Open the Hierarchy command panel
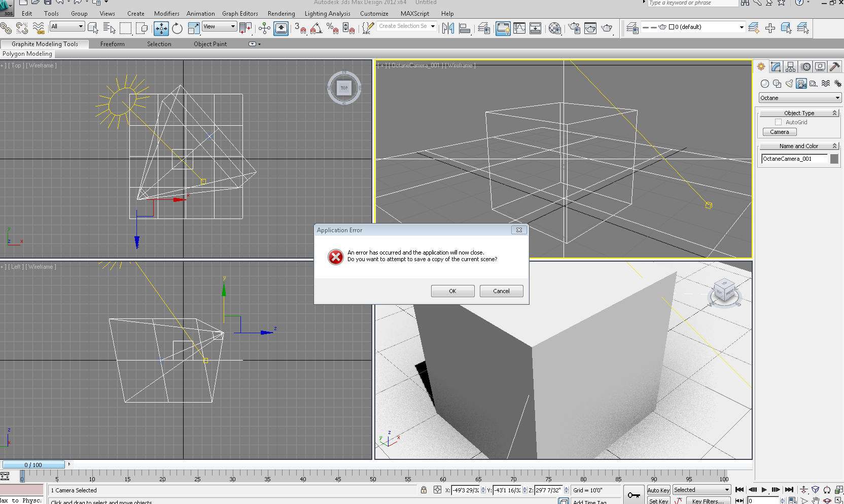The height and width of the screenshot is (504, 844). tap(790, 67)
